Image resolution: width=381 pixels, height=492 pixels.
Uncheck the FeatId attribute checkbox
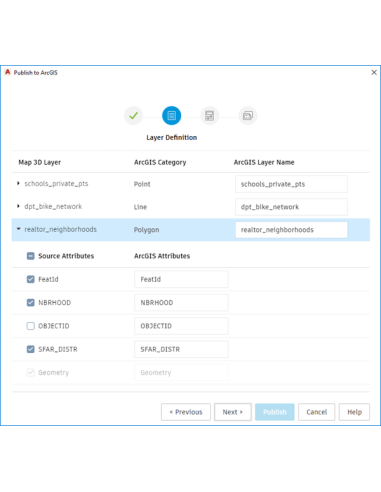[30, 279]
